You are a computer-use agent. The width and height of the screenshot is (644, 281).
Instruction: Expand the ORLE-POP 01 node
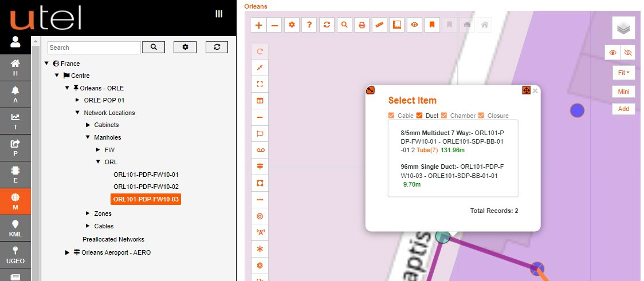(77, 100)
